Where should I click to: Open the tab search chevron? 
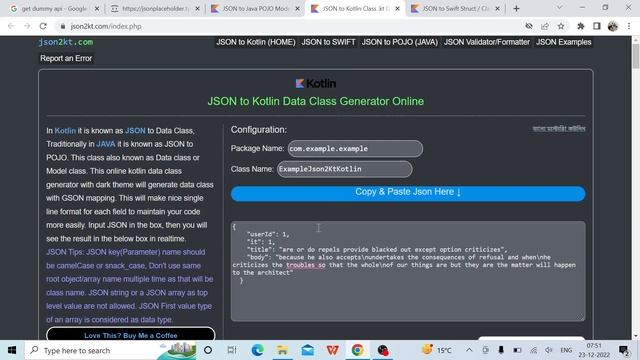[x=559, y=8]
